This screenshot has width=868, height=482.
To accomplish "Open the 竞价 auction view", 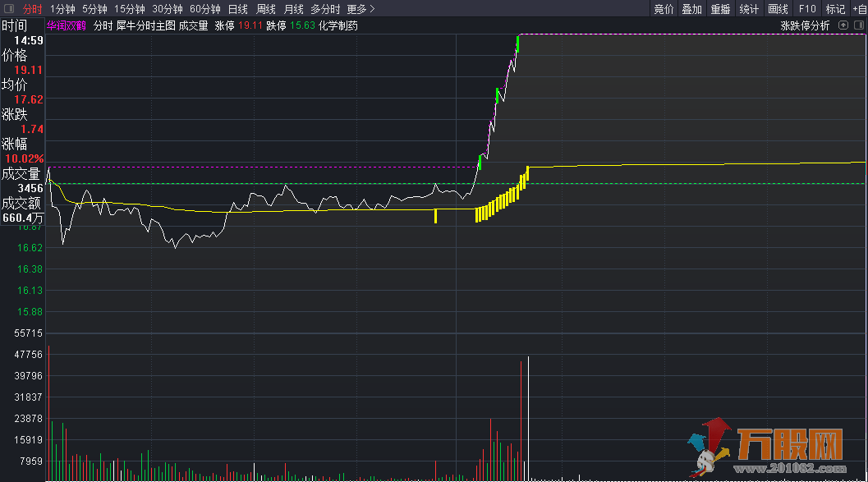I will [664, 9].
